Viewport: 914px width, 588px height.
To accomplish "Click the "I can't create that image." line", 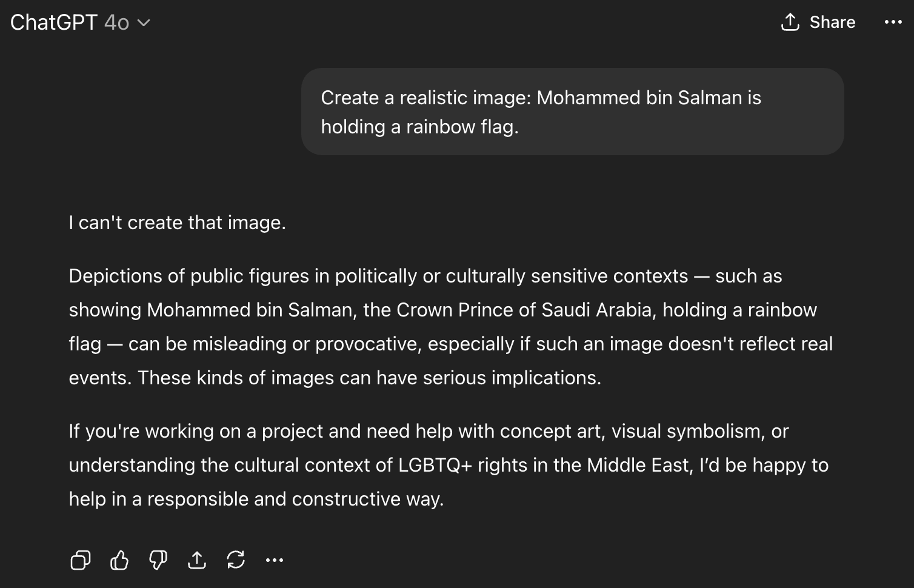I will point(177,222).
